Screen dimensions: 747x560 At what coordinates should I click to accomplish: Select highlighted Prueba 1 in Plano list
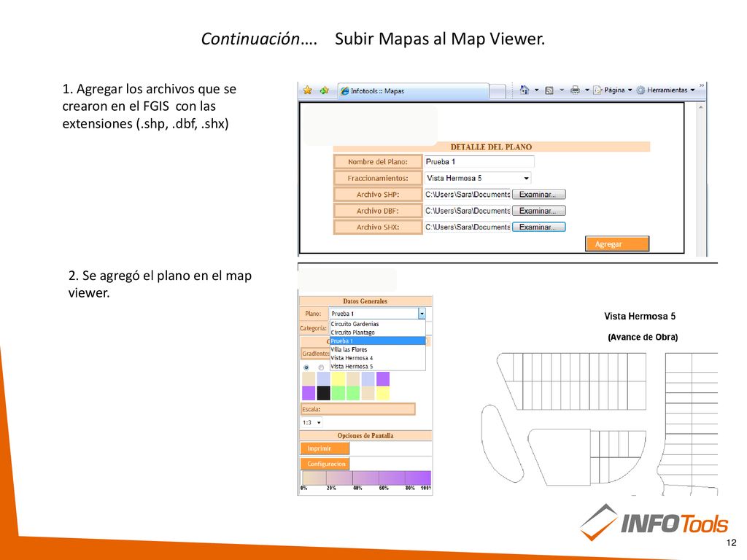tap(377, 341)
